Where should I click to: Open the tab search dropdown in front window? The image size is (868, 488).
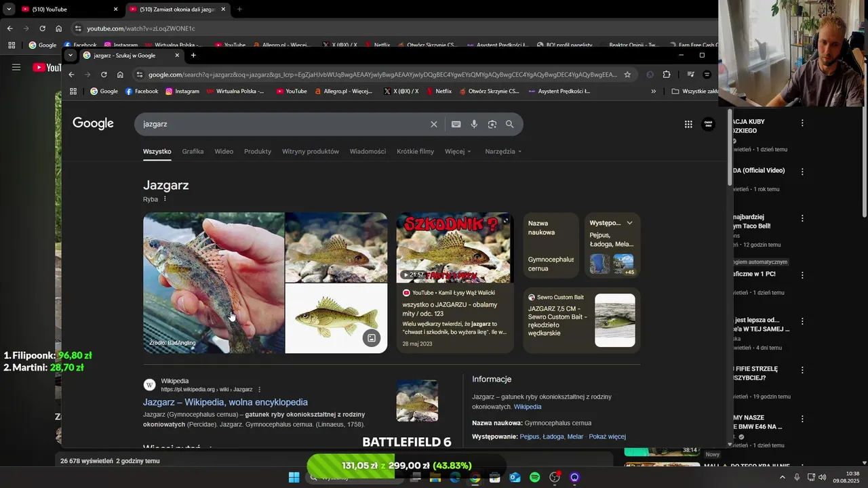(x=71, y=56)
